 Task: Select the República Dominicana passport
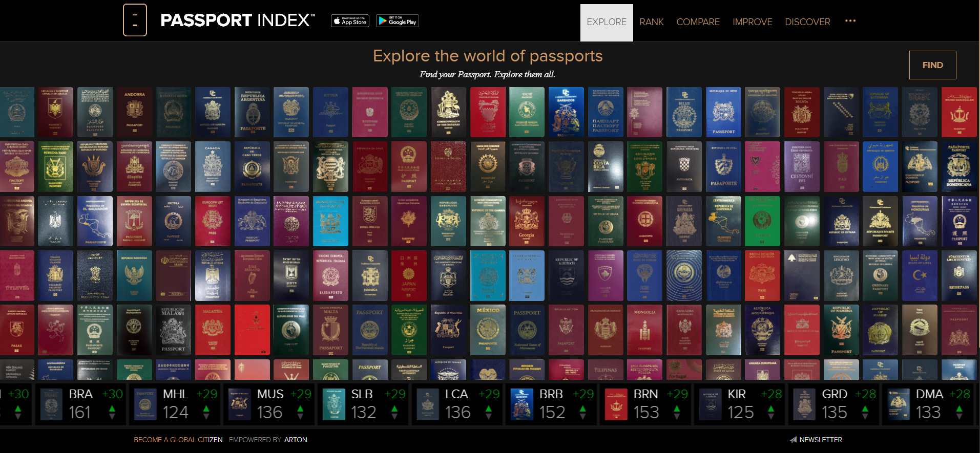(959, 167)
